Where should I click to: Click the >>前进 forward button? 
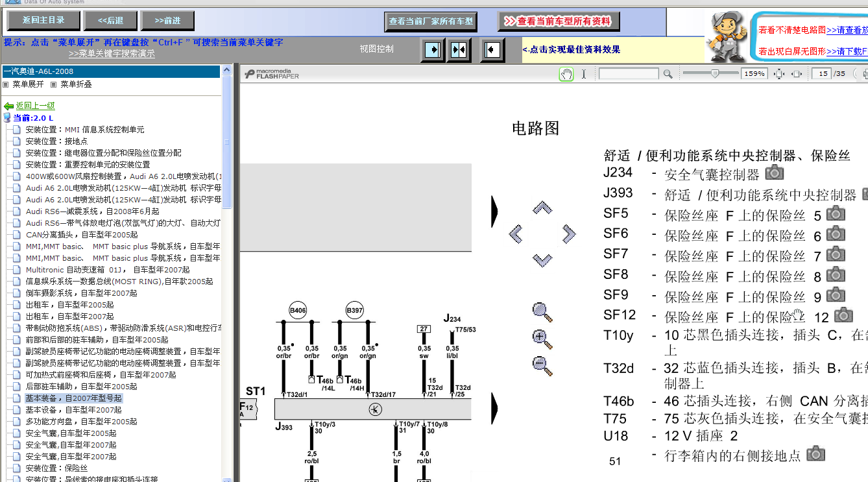click(167, 21)
